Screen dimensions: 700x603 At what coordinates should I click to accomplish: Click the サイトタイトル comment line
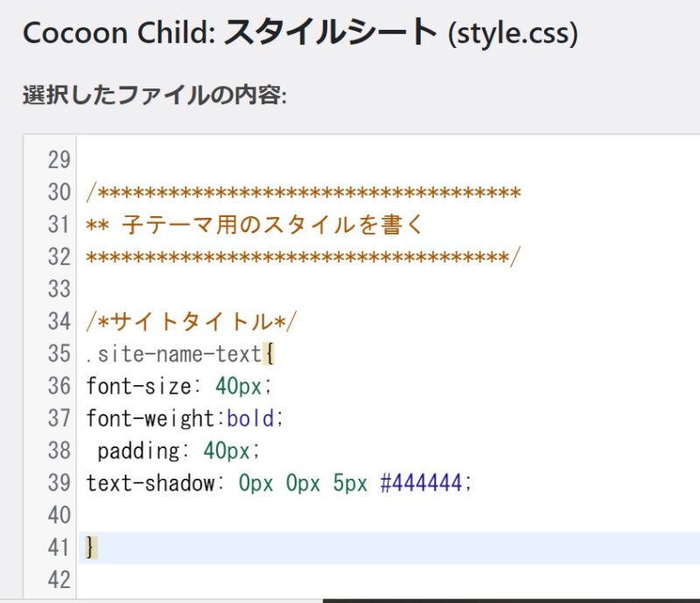click(191, 321)
